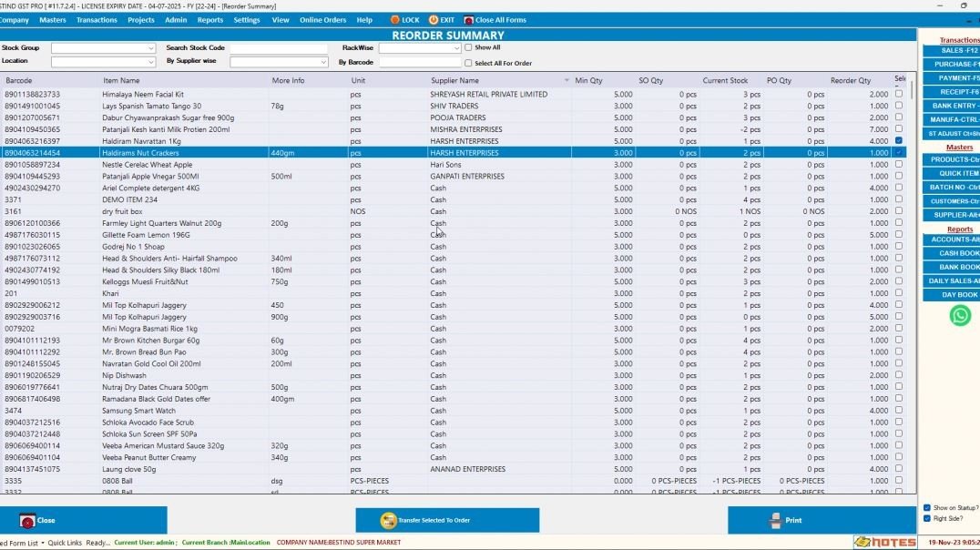Click the EXIT icon next to LOCK

point(432,19)
